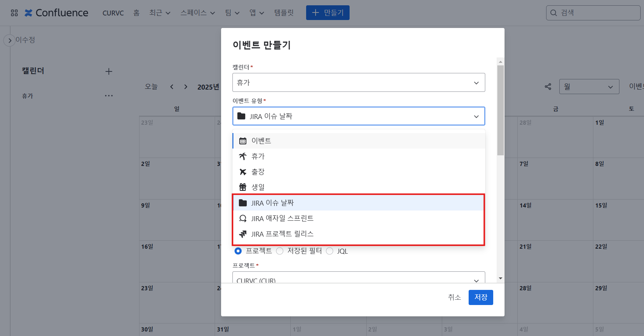The height and width of the screenshot is (336, 644).
Task: Add a new calendar with the plus icon
Action: point(109,71)
